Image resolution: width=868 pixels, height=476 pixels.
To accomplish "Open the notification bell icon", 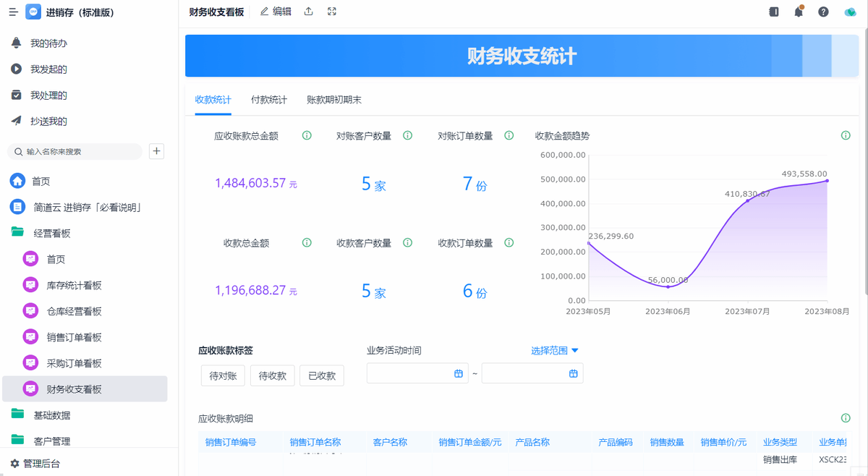I will tap(799, 12).
